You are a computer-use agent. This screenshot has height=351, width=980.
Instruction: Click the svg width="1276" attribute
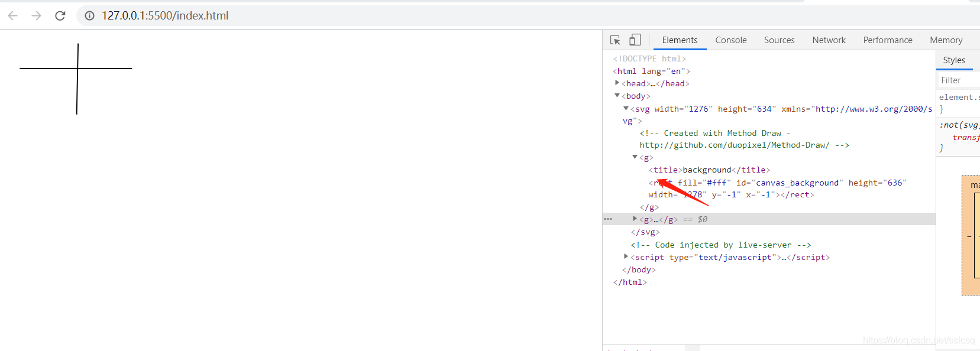[683, 109]
